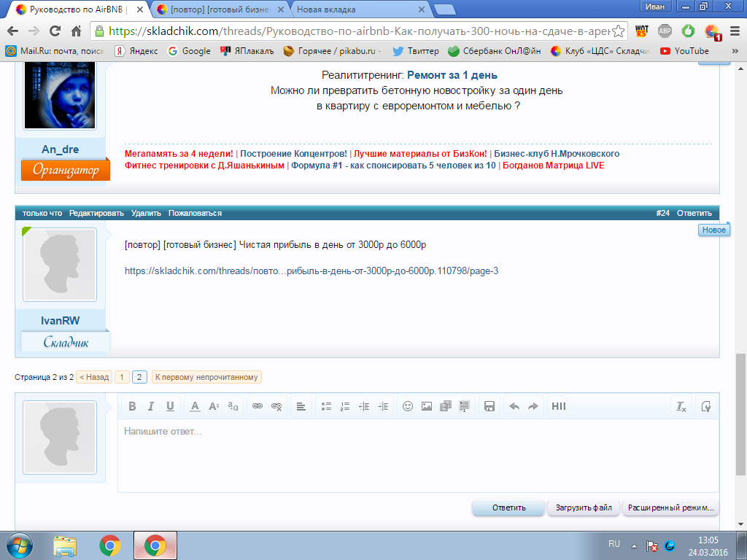747x560 pixels.
Task: Insert media with the media icon
Action: [x=446, y=406]
